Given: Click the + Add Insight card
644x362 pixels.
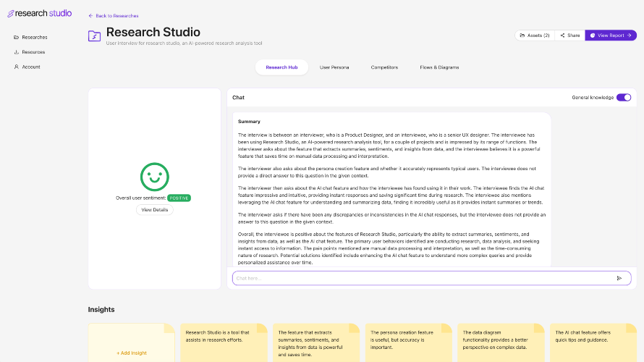Looking at the screenshot, I should click(x=132, y=343).
